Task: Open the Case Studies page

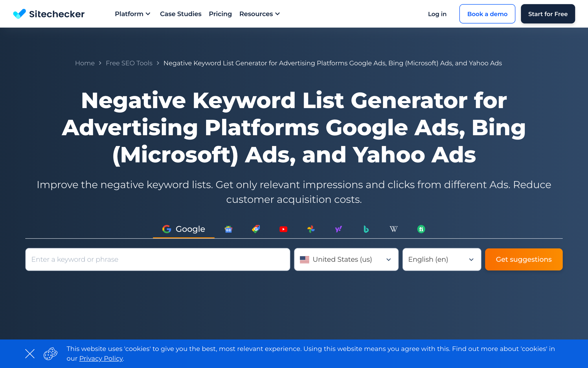Action: coord(181,14)
